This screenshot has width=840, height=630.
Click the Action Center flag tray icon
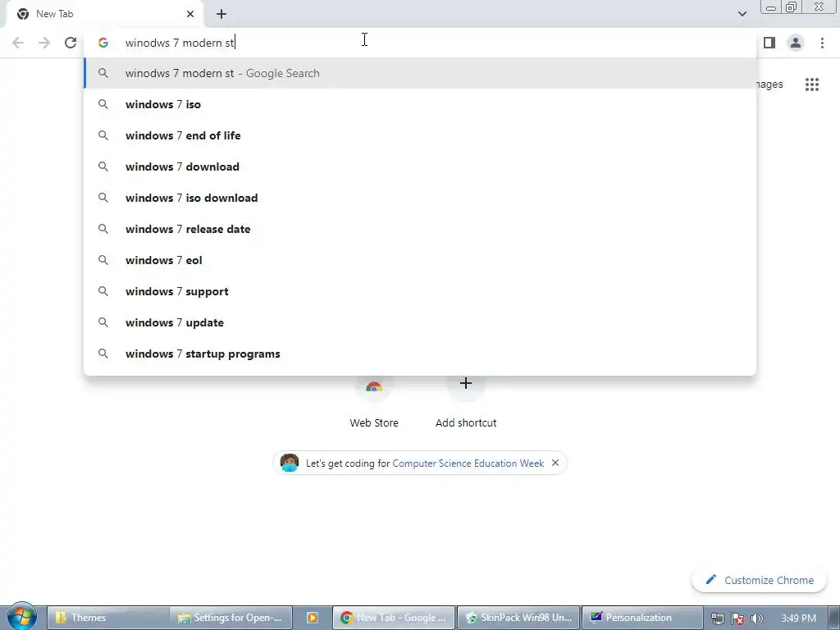click(x=737, y=619)
